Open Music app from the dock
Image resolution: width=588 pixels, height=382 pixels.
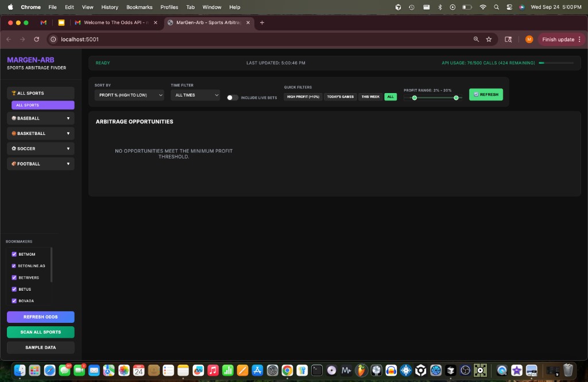(213, 371)
